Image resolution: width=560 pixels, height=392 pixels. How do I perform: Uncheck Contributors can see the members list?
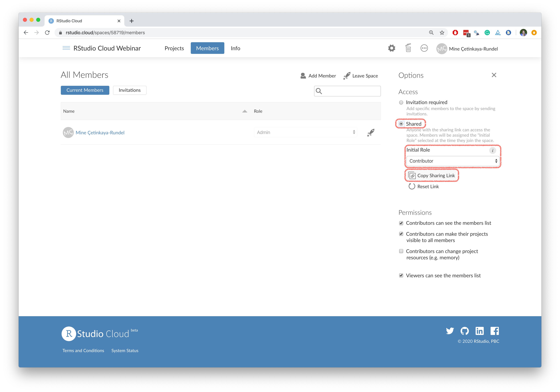pos(401,223)
